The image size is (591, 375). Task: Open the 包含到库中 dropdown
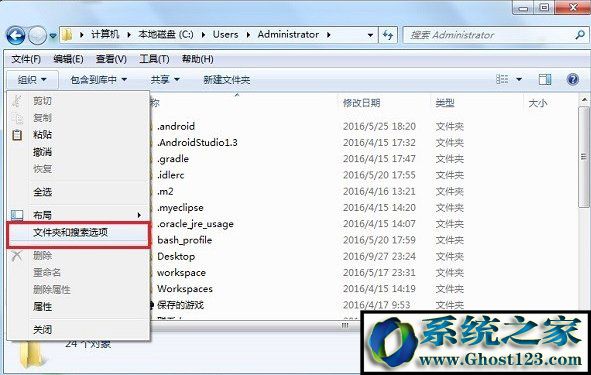click(98, 80)
